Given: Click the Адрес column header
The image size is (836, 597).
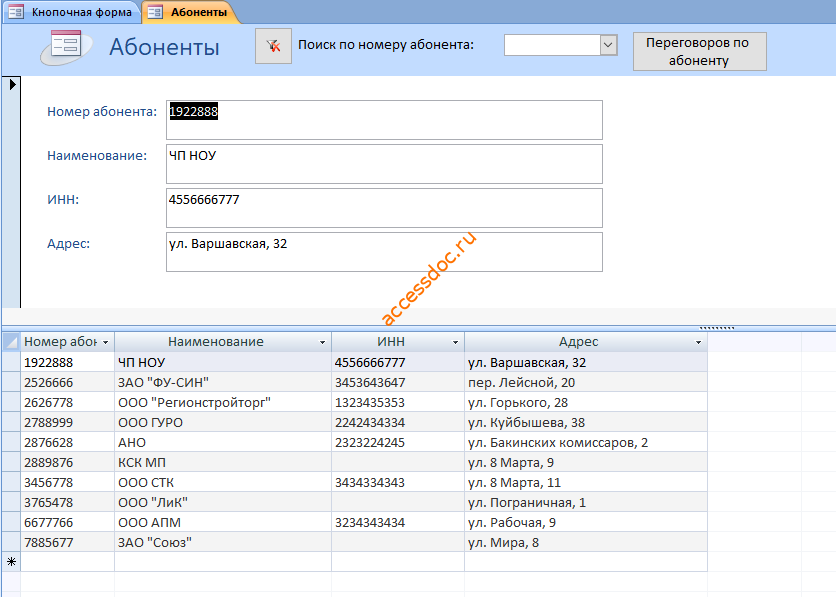Looking at the screenshot, I should (x=586, y=342).
